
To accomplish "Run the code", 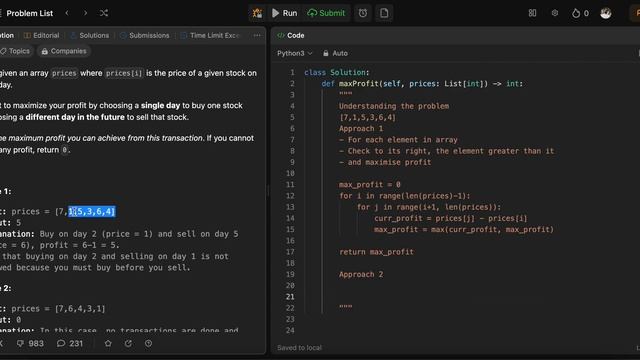I will 284,13.
